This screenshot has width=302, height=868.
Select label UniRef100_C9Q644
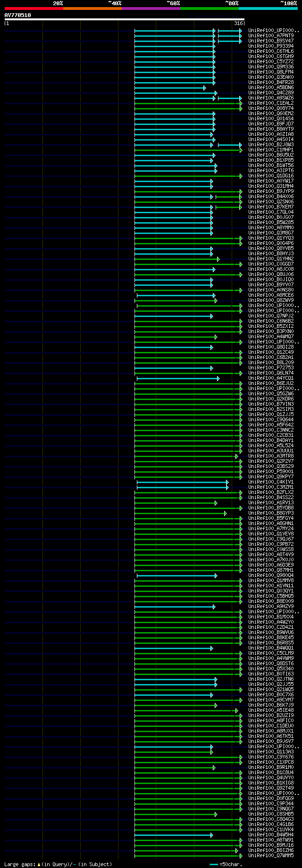point(271,420)
